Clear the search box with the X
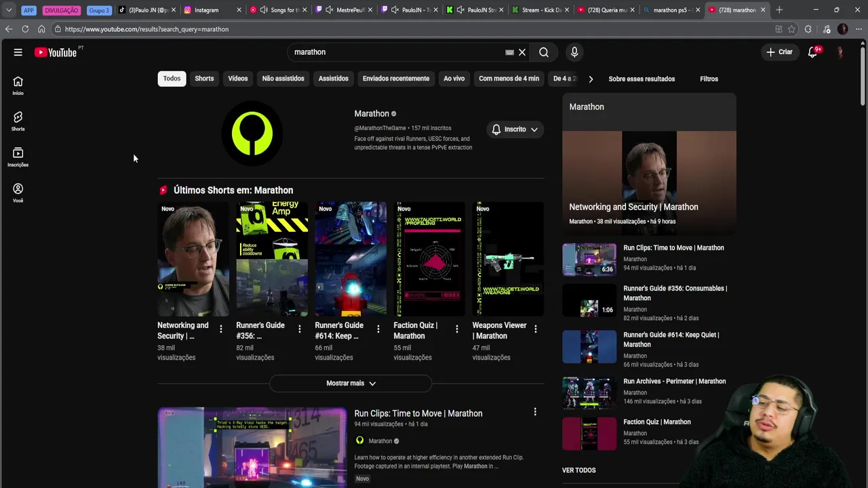 click(522, 52)
